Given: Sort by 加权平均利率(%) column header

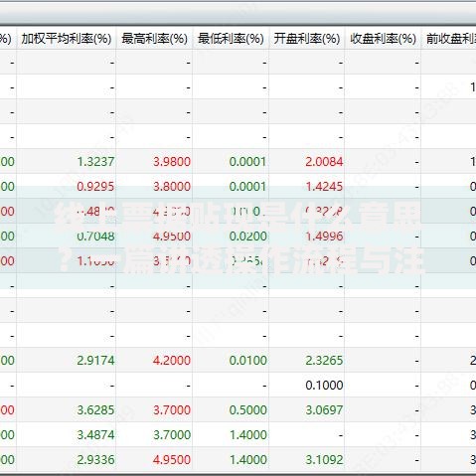Looking at the screenshot, I should click(x=67, y=39).
